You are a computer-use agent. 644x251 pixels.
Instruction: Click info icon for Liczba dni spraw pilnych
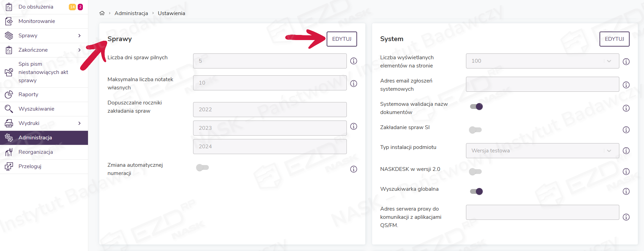(354, 61)
